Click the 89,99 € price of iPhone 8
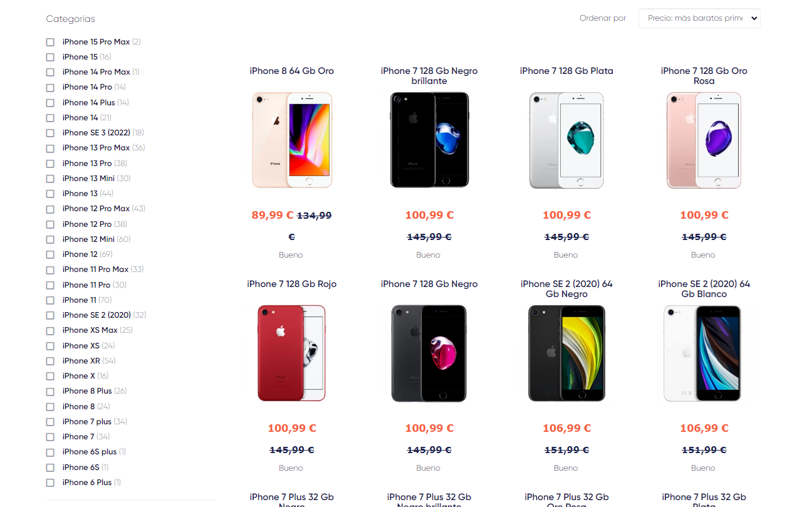 point(273,215)
